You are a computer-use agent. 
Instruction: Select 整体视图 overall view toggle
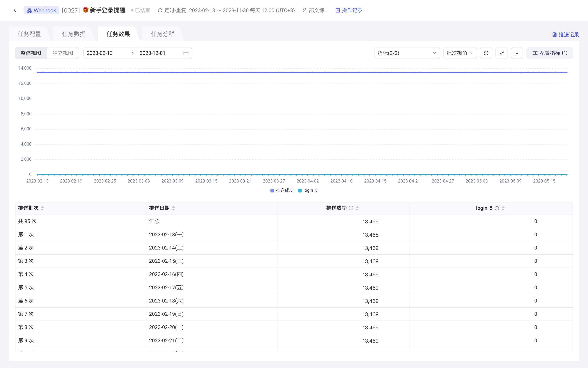pos(31,53)
